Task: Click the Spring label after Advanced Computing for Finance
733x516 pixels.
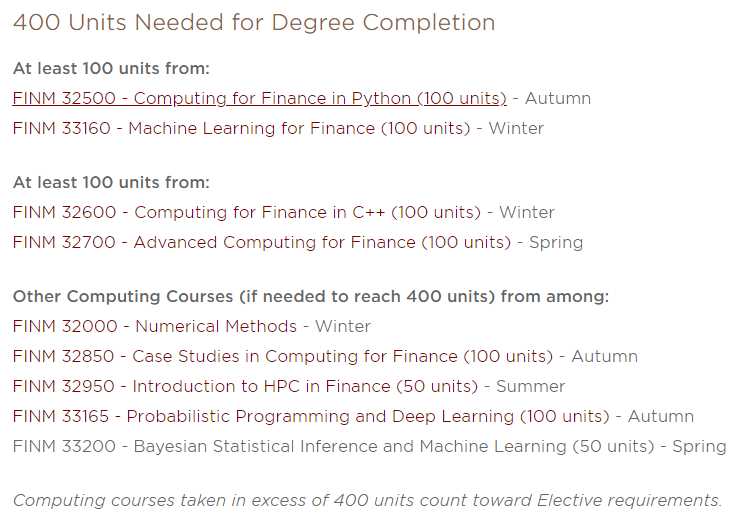Action: click(x=556, y=243)
